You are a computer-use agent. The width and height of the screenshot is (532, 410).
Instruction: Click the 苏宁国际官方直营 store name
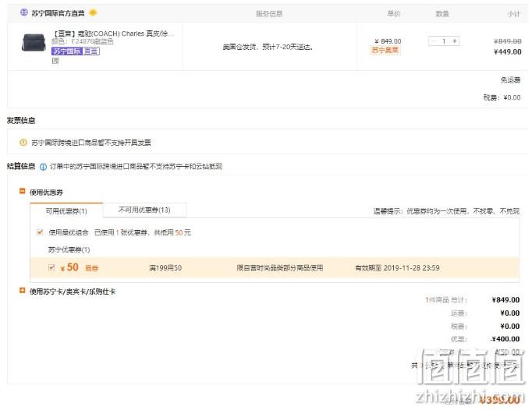click(58, 13)
